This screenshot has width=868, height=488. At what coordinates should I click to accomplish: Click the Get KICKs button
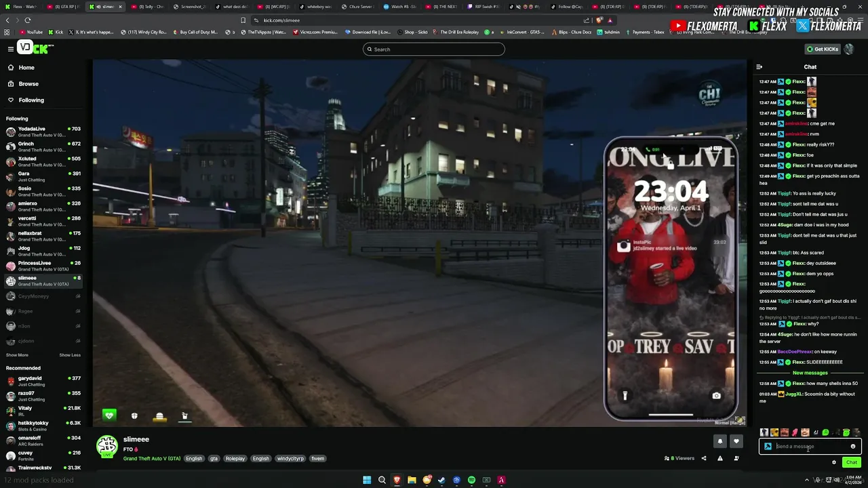(823, 49)
